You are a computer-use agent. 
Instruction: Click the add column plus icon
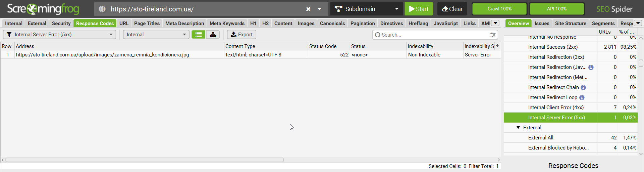(x=497, y=46)
